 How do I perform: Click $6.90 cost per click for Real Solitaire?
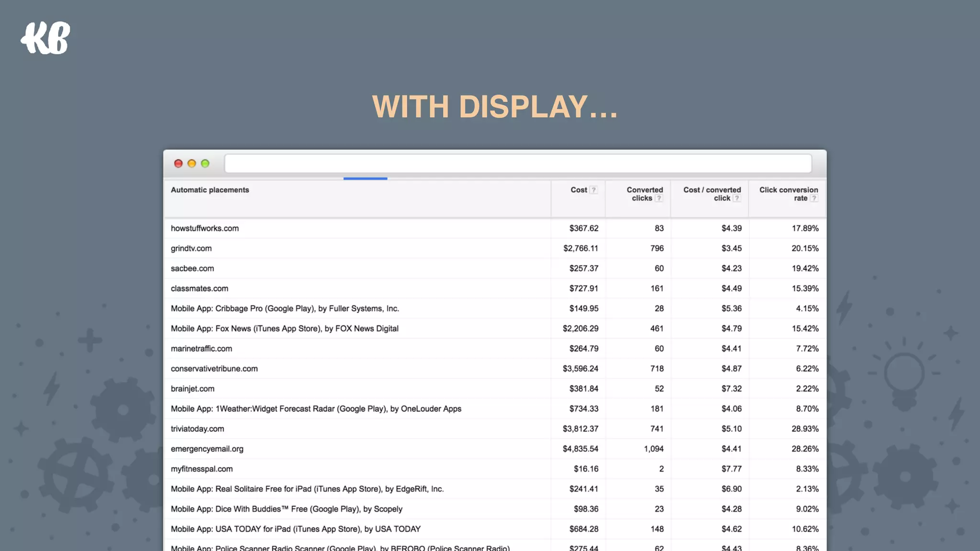pyautogui.click(x=732, y=489)
